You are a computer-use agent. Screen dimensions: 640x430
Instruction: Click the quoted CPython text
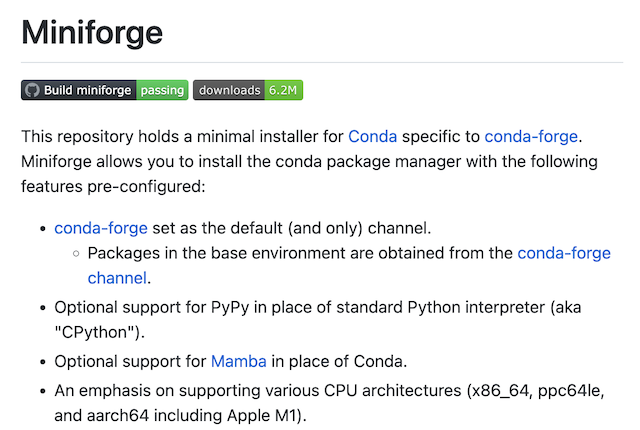point(96,332)
